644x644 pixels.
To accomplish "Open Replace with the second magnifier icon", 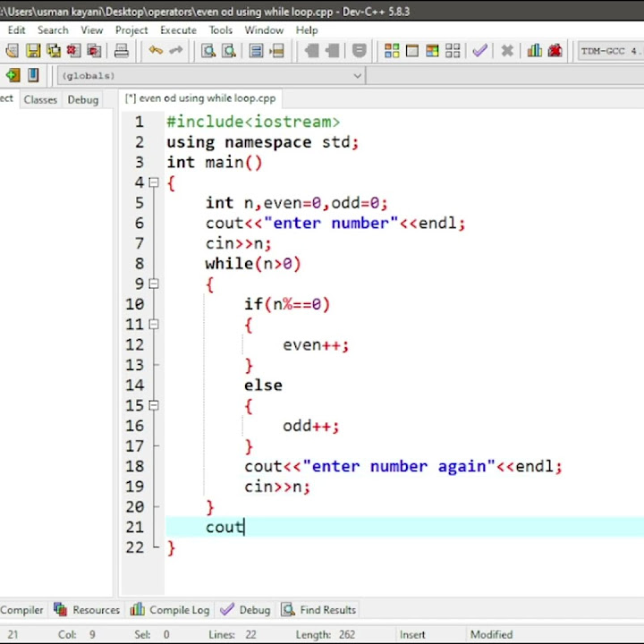I will [x=229, y=51].
